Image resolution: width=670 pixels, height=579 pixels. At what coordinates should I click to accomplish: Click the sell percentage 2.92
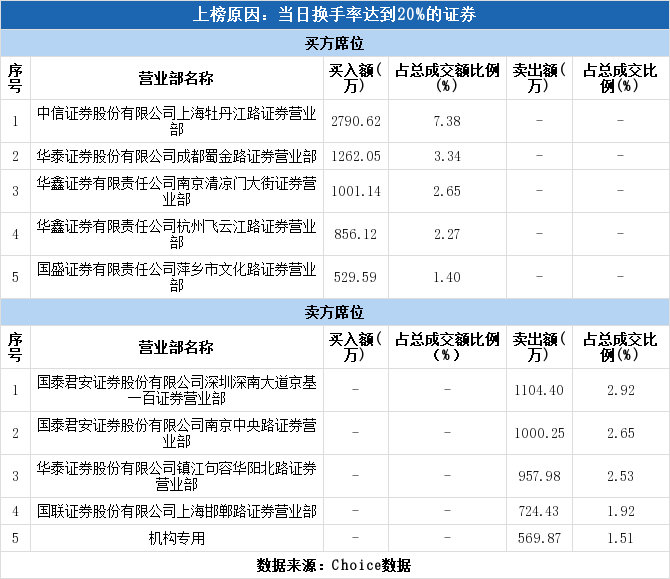620,390
